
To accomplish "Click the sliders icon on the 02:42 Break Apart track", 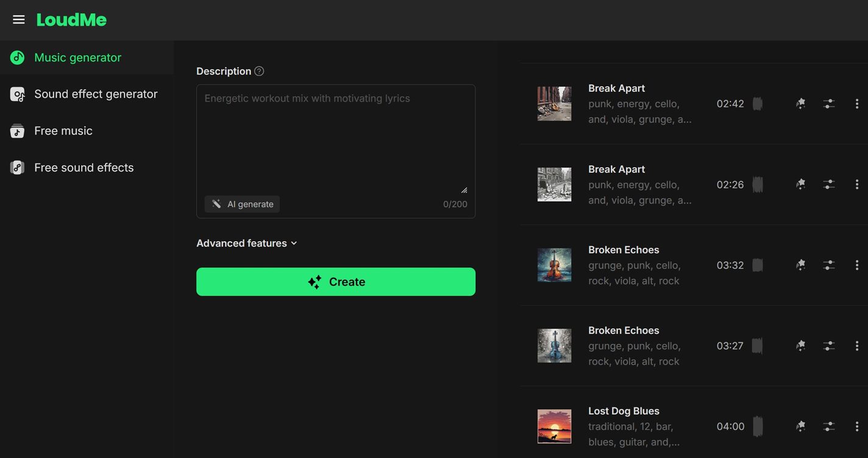I will [828, 104].
